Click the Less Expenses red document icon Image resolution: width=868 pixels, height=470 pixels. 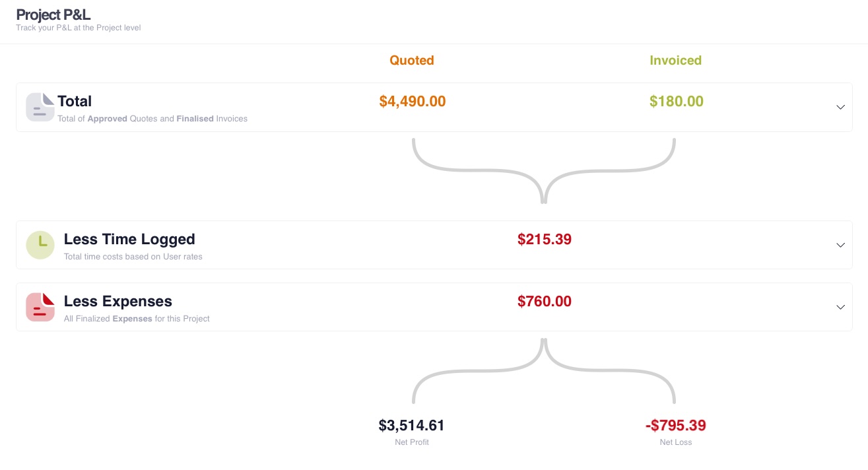40,307
